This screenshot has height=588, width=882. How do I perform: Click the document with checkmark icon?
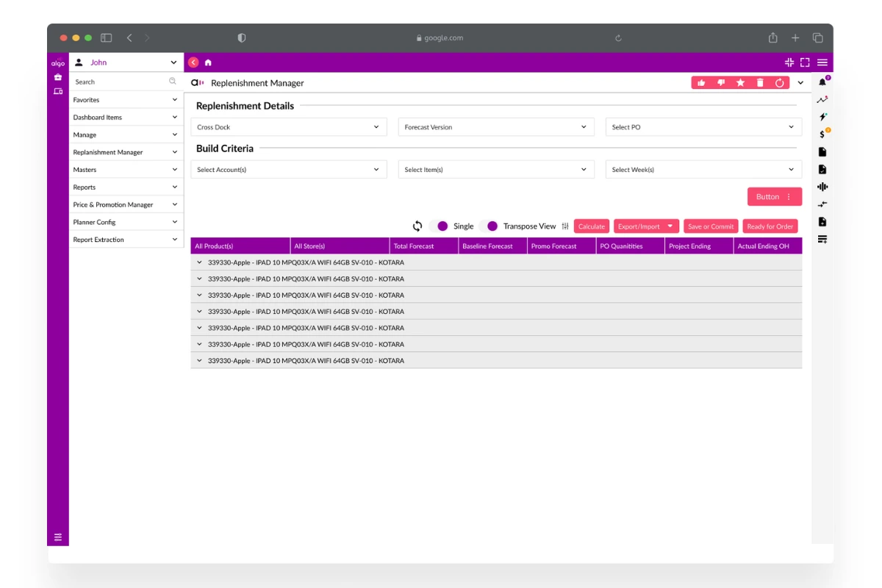[x=822, y=170]
